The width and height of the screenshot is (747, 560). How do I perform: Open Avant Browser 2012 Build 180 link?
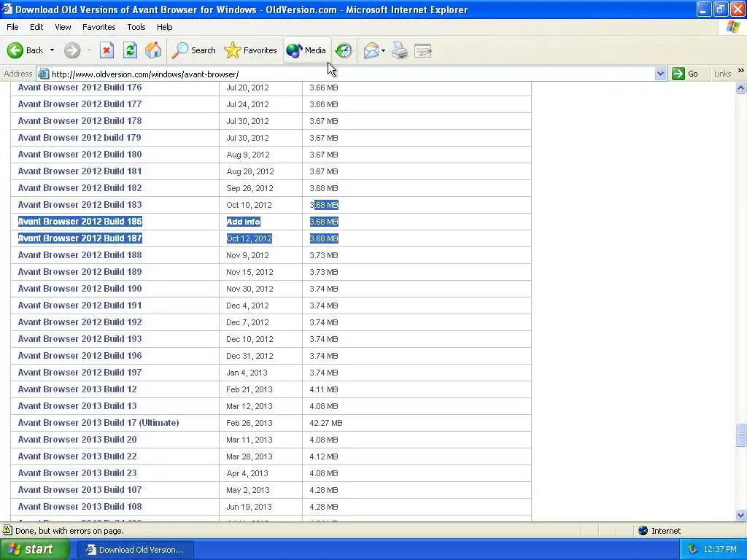pos(80,155)
